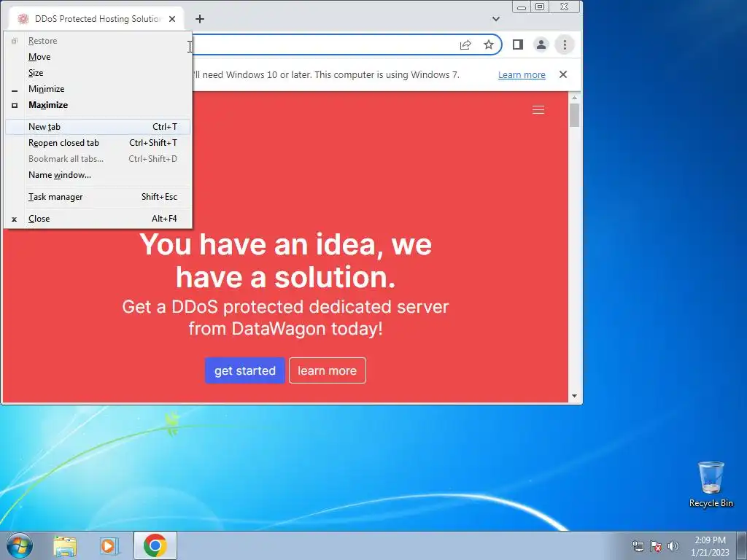Click the volume speaker tray icon
The image size is (747, 560).
point(673,545)
